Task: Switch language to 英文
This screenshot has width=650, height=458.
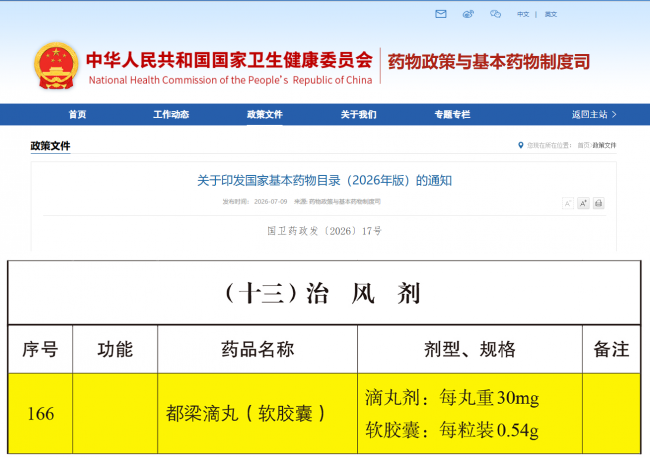Action: click(x=551, y=14)
